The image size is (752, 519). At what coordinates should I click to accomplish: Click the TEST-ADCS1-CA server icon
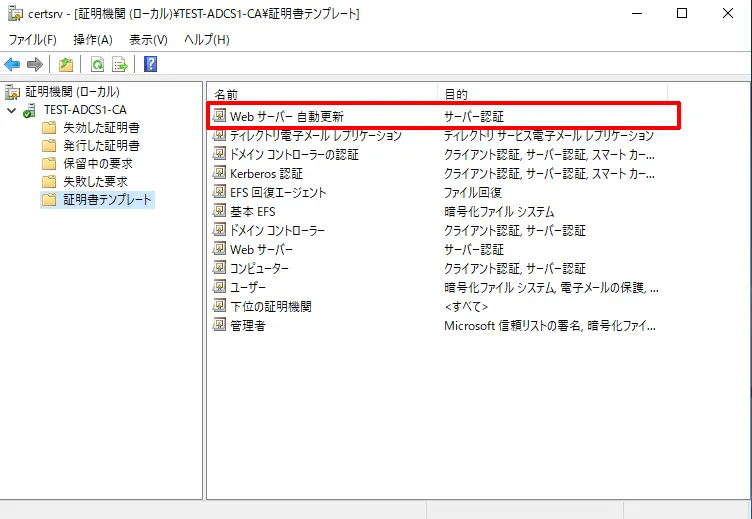[x=30, y=110]
